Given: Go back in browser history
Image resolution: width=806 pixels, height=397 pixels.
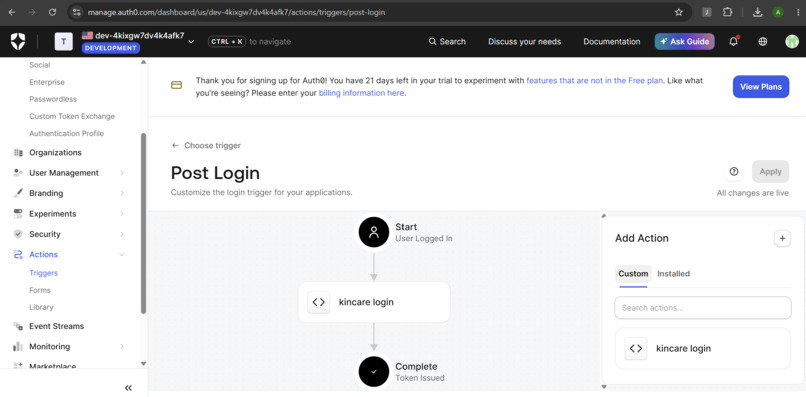Looking at the screenshot, I should [12, 12].
